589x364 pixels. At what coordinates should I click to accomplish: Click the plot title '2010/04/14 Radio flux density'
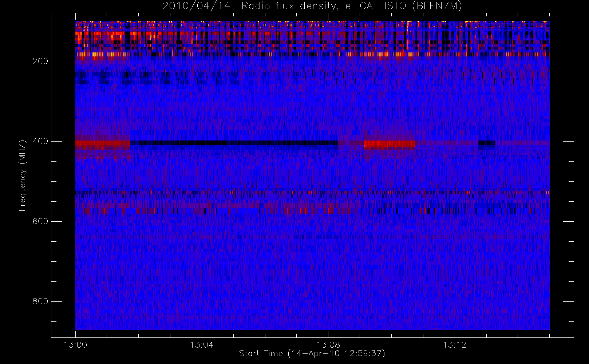(312, 6)
